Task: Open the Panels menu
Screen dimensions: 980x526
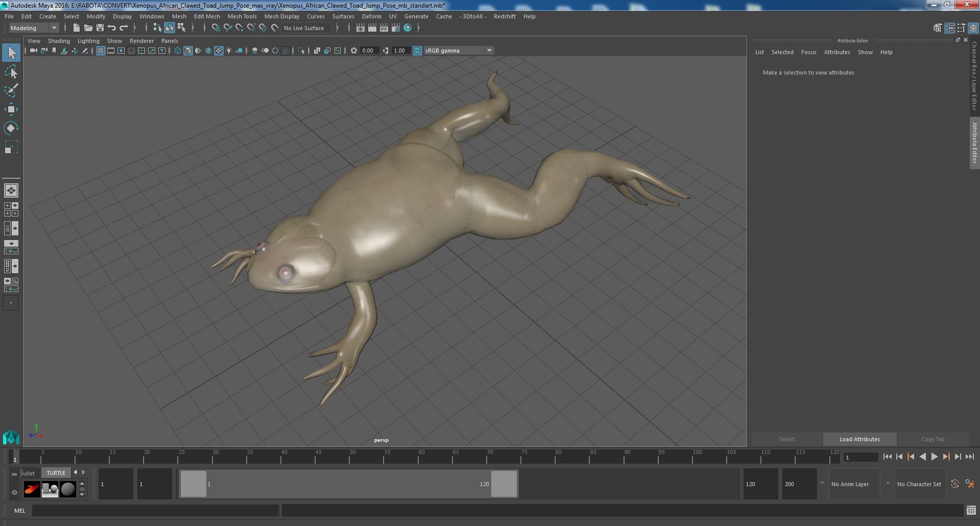Action: tap(170, 41)
